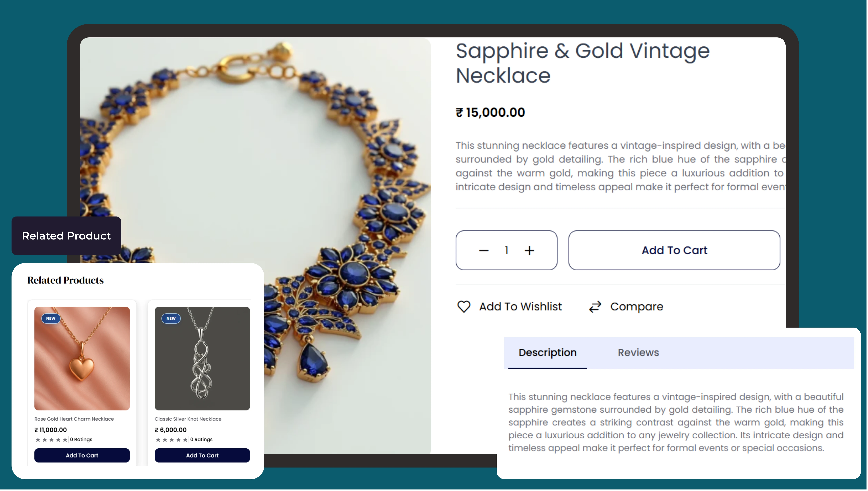Click the Classic Silver Knot rating stars
The height and width of the screenshot is (491, 868).
(171, 440)
